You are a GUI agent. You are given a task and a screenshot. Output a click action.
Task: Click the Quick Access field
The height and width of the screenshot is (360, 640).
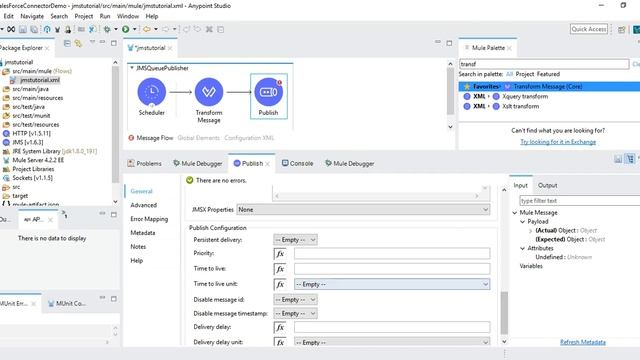589,29
